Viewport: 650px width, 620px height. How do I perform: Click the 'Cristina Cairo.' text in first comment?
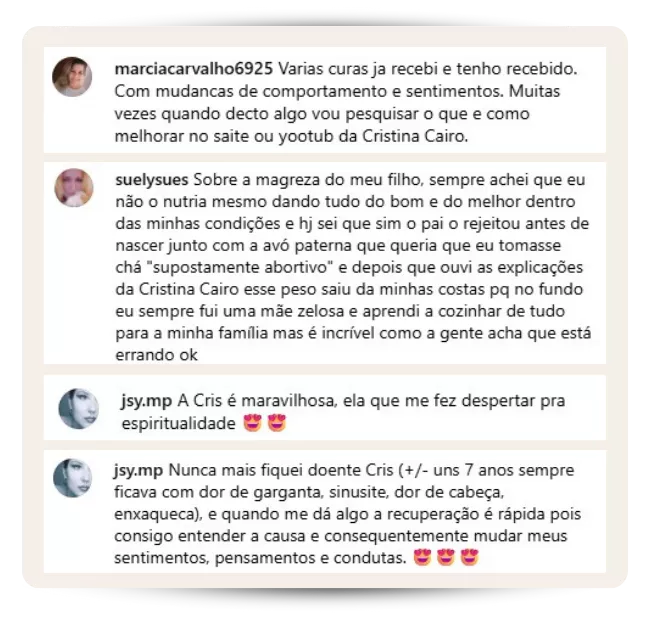click(x=415, y=136)
